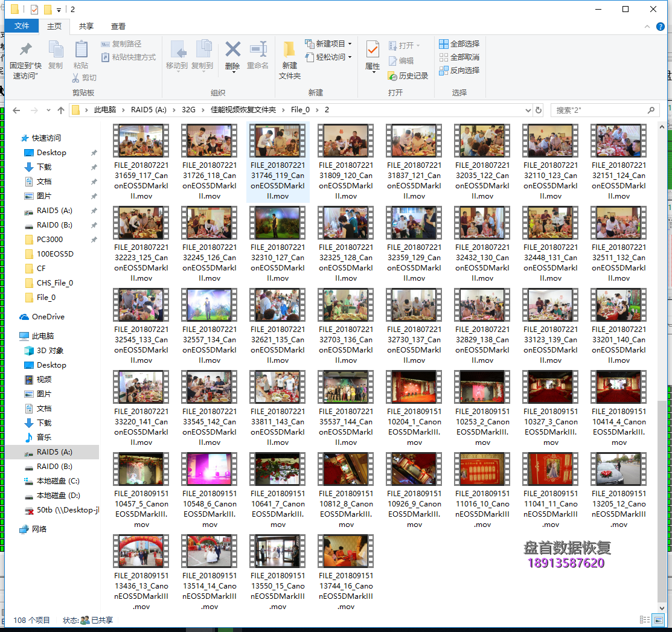
Task: Select RAID5 (A:) under This PC
Action: click(54, 452)
